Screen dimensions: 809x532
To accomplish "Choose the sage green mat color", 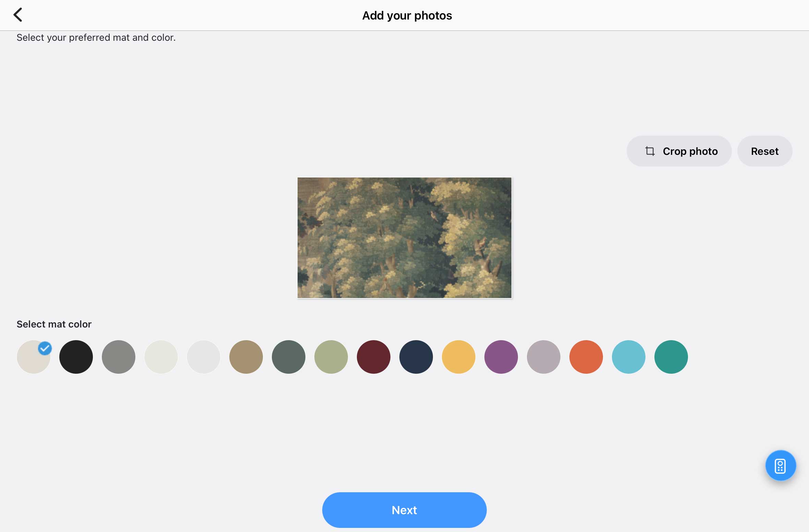I will [x=331, y=357].
